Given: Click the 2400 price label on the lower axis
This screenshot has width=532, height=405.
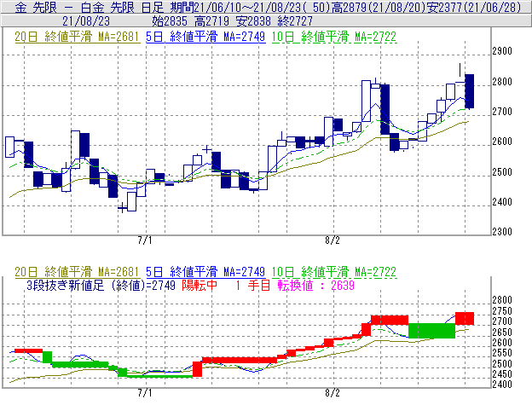Looking at the screenshot, I should click(x=502, y=385).
